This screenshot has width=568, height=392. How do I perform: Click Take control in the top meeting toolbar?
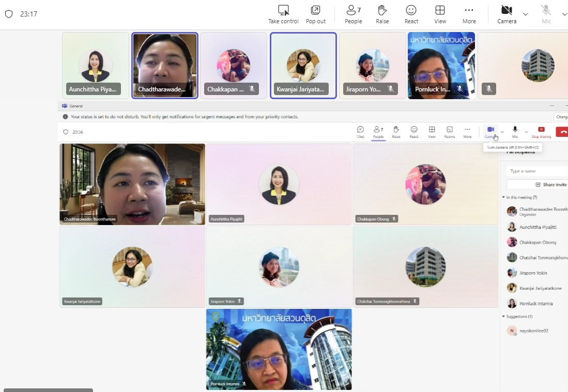coord(283,14)
